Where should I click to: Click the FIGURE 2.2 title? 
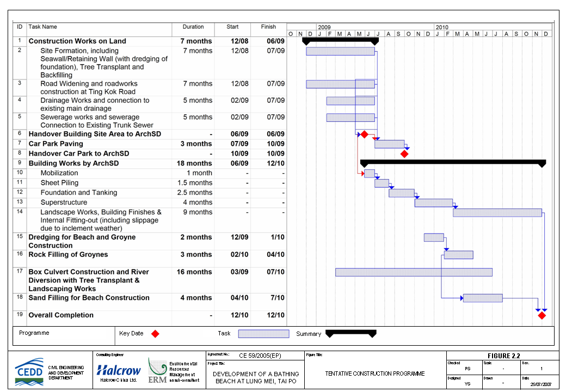[x=503, y=356]
